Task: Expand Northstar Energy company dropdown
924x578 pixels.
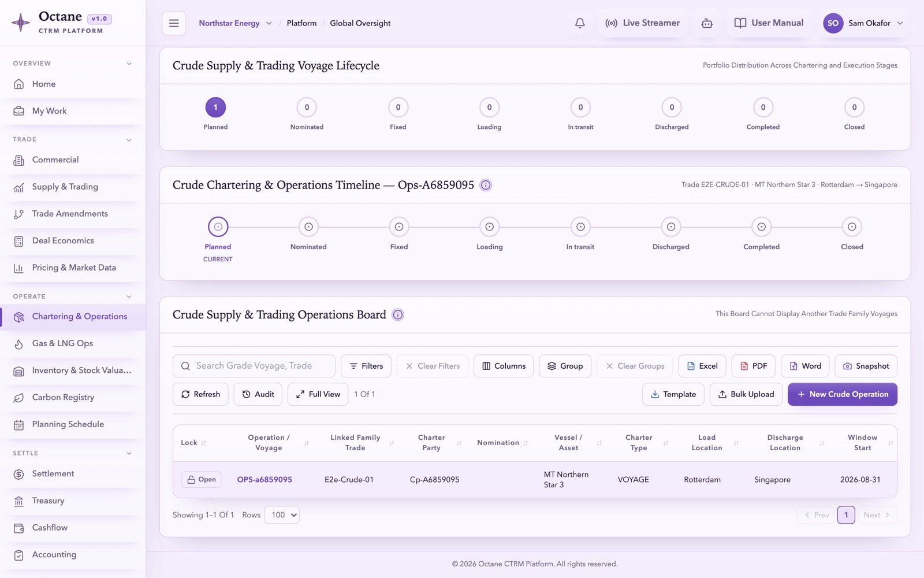Action: coord(235,23)
